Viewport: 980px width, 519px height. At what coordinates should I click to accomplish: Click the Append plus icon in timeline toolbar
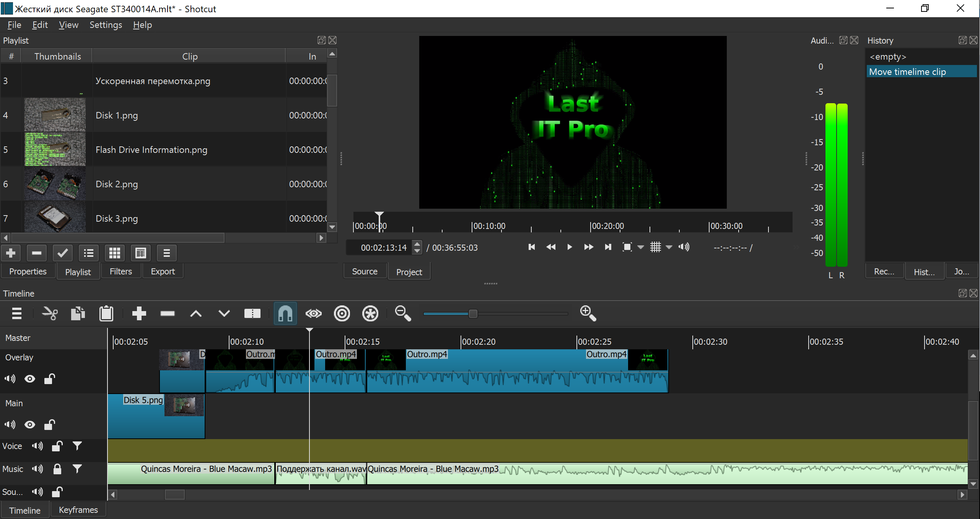pos(139,314)
